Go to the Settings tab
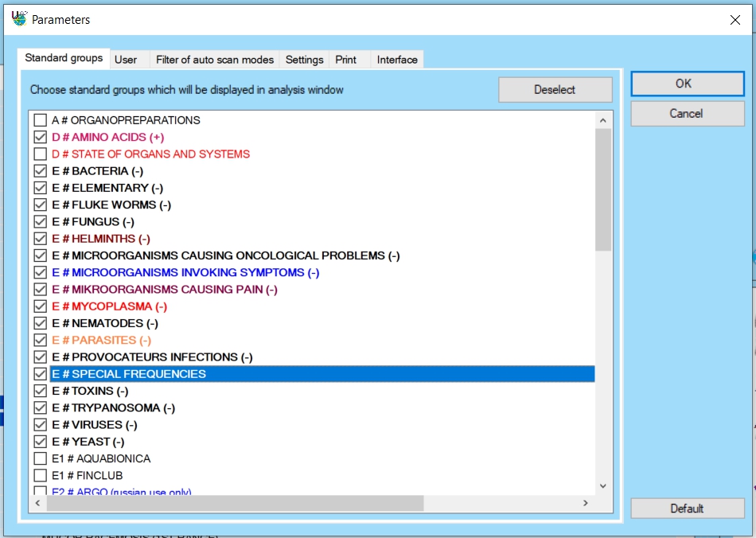756x538 pixels. click(x=304, y=60)
